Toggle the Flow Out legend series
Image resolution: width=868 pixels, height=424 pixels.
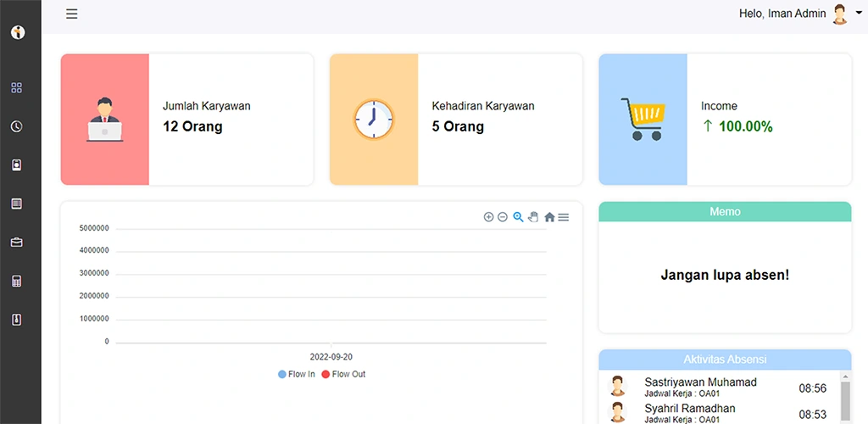pyautogui.click(x=343, y=374)
